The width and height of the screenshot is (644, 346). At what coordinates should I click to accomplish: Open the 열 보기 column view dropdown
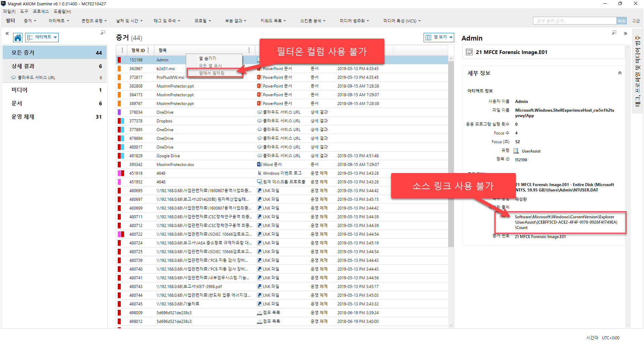pyautogui.click(x=439, y=37)
